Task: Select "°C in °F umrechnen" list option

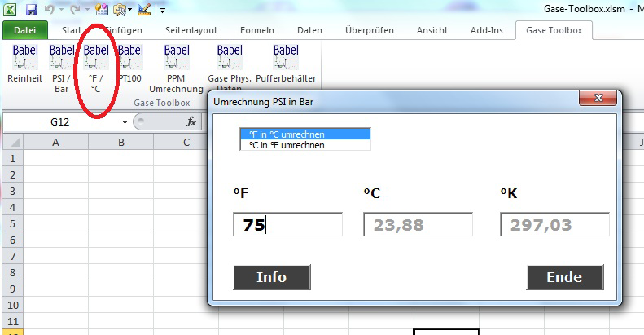Action: tap(304, 145)
